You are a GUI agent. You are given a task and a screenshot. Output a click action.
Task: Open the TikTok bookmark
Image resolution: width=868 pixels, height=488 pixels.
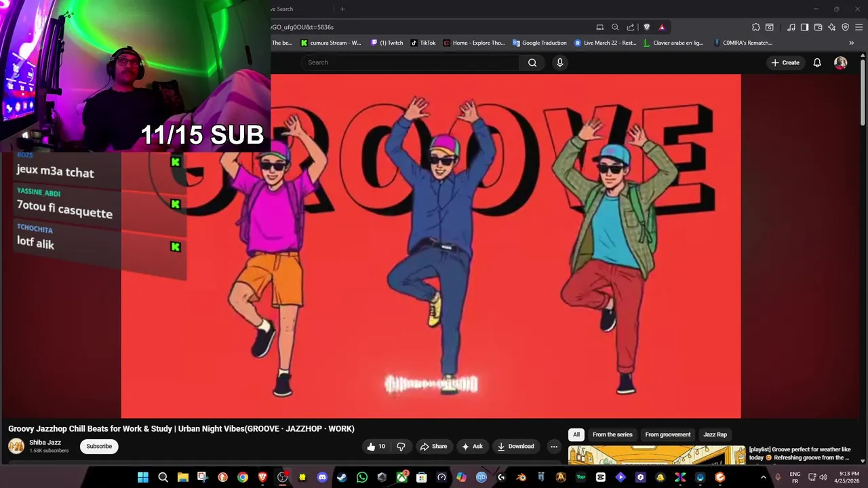point(423,43)
